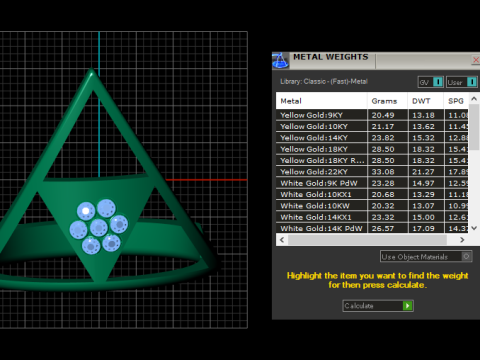Click the vertical scrollbar thumb
Image resolution: width=480 pixels, height=360 pixels.
474,127
